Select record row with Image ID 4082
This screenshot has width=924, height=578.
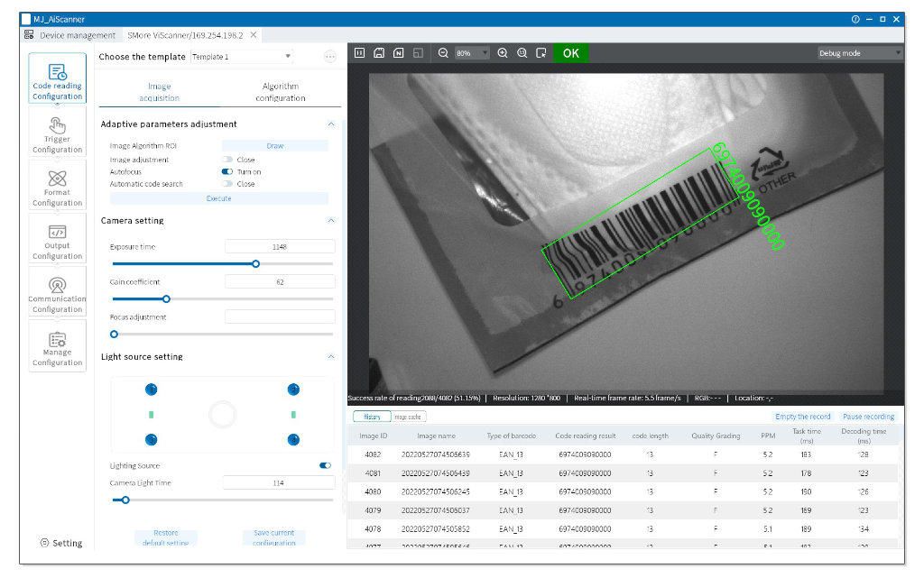pos(623,454)
